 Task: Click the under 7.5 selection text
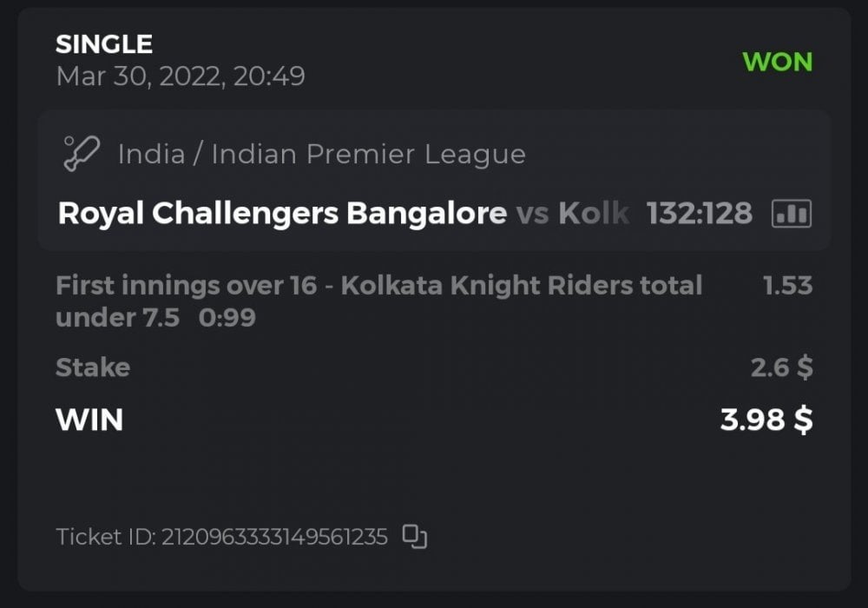tap(117, 318)
